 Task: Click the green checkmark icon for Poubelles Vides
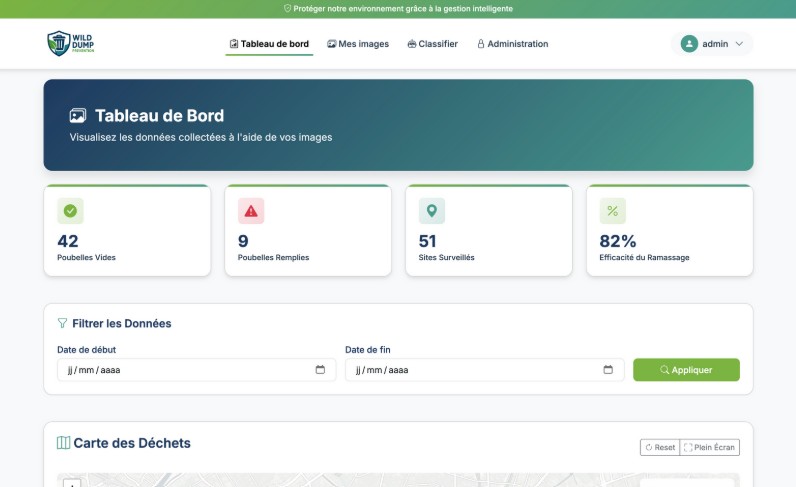point(70,211)
